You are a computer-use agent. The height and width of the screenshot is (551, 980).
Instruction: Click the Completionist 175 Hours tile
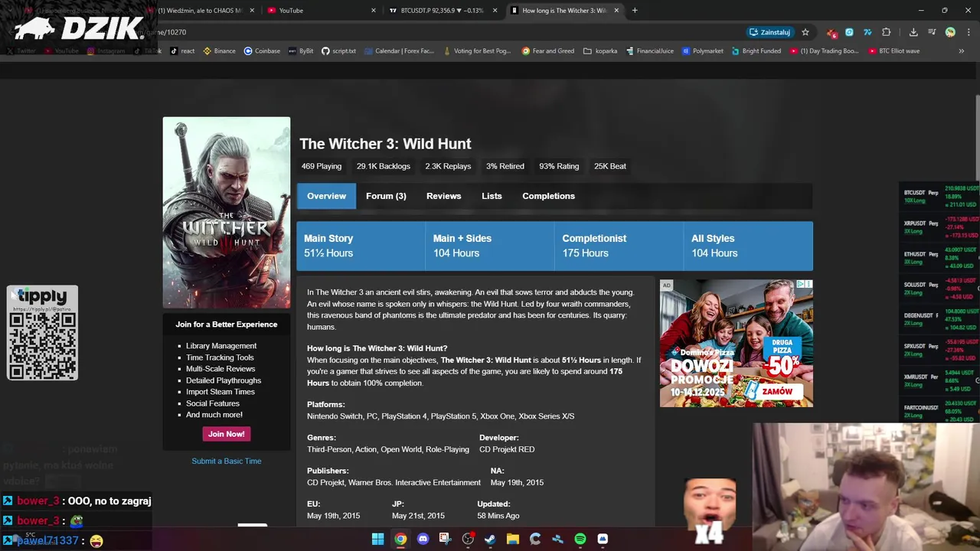click(619, 246)
